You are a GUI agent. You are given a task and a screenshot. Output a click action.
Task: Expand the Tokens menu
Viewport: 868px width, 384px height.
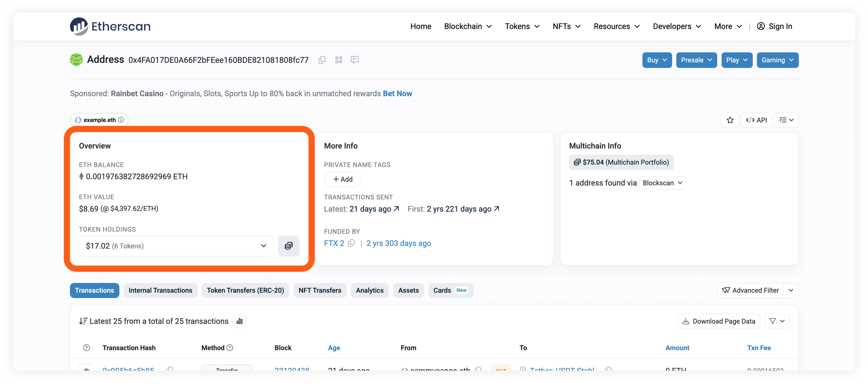point(522,26)
